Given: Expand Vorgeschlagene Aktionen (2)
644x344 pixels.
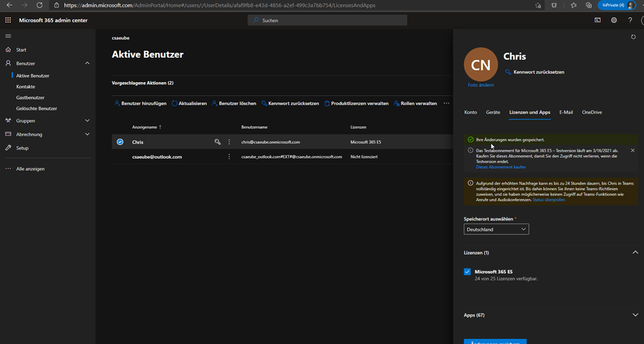Looking at the screenshot, I should pyautogui.click(x=142, y=83).
